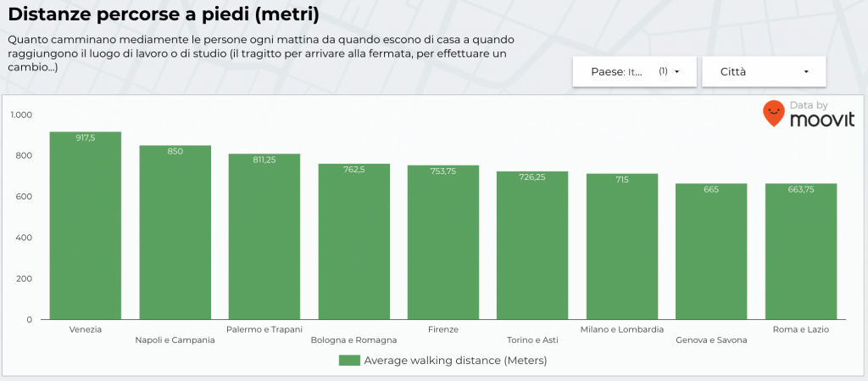Toggle the Average walking distance legend label

(x=455, y=361)
